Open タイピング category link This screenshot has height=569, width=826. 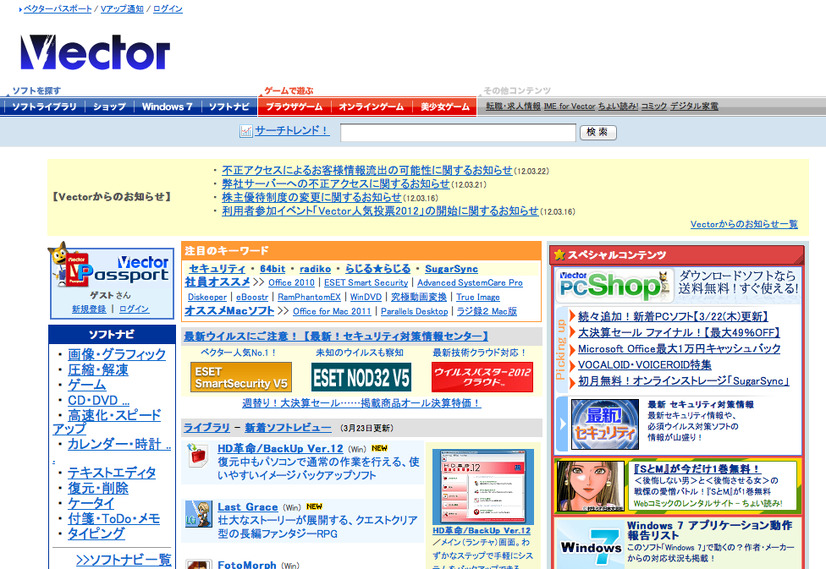point(96,534)
